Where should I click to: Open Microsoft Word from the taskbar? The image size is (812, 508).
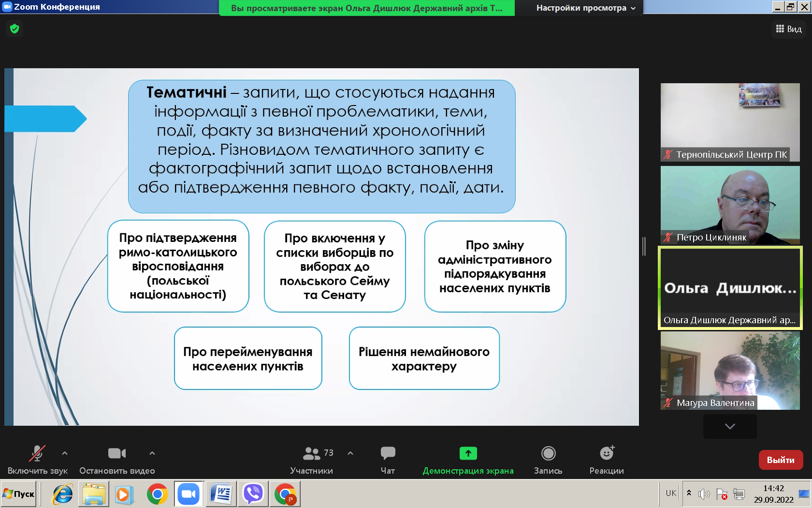pos(221,494)
